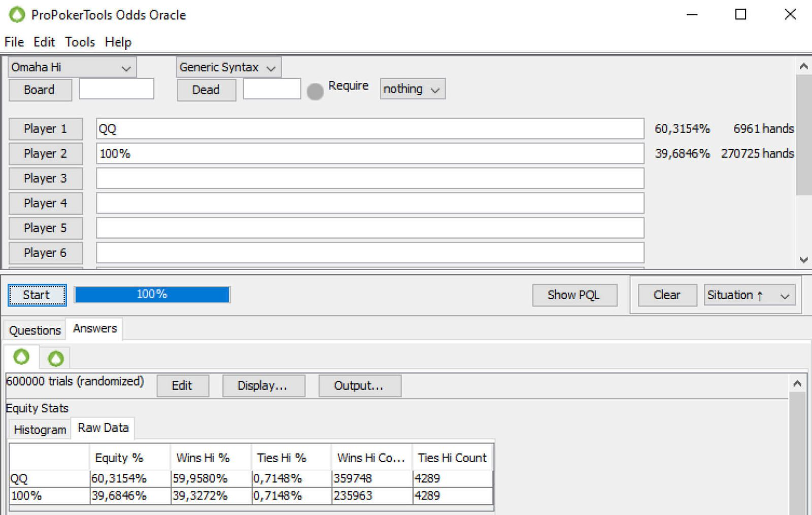The image size is (812, 515).
Task: Click the ProPokerTools logo in title bar
Action: click(x=17, y=15)
